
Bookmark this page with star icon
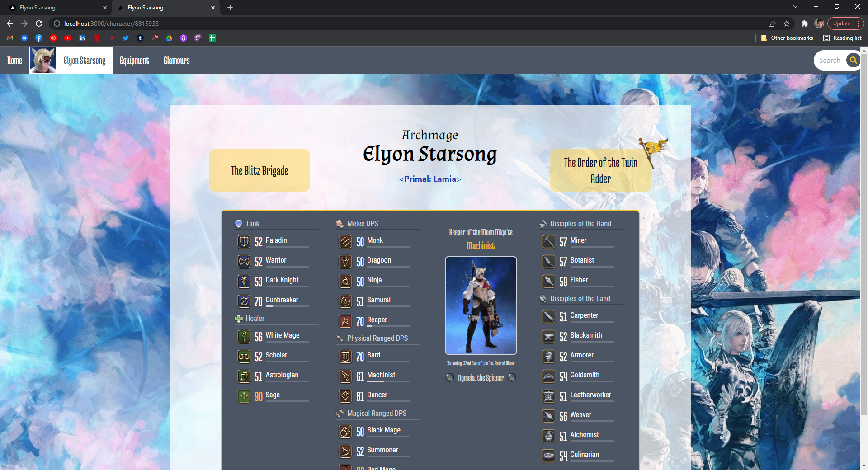(787, 23)
